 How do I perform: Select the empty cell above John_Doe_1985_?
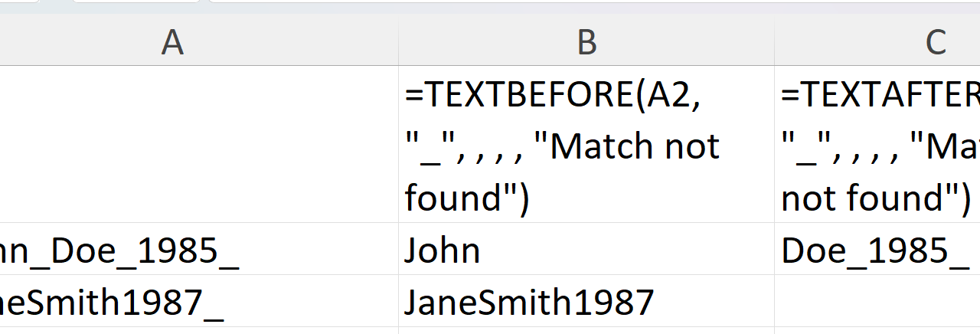199,145
